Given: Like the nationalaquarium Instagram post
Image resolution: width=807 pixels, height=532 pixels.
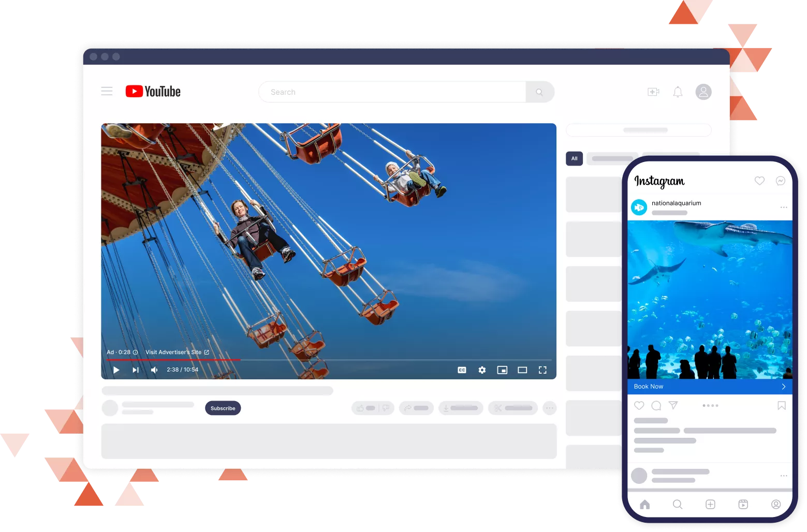Looking at the screenshot, I should (x=639, y=405).
